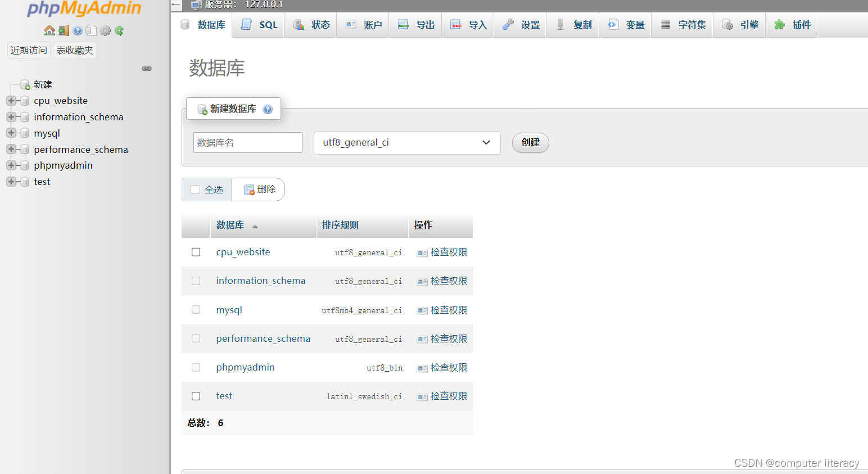Open the phpmyadmin link in the table
The image size is (868, 474).
pos(245,367)
